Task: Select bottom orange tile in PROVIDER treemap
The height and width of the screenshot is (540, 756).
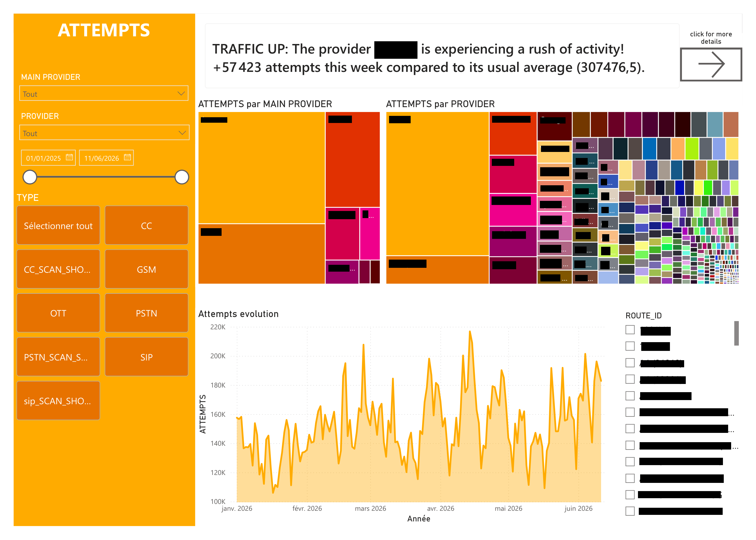Action: pos(437,270)
